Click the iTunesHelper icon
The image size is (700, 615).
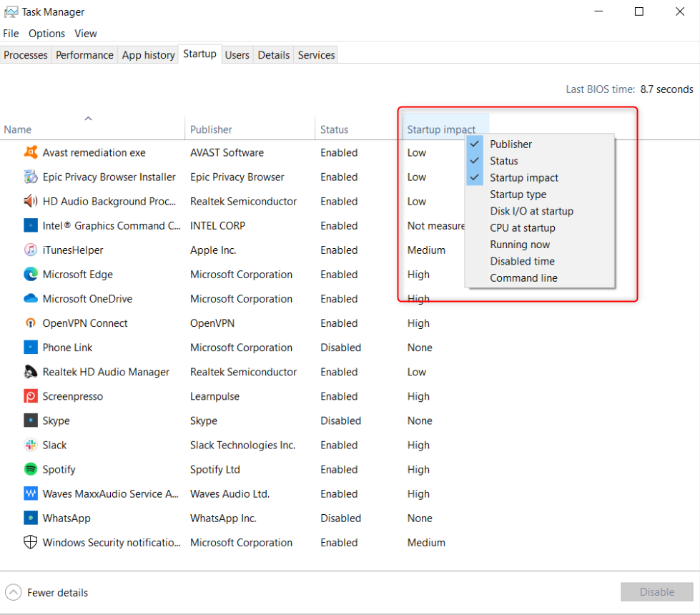[30, 250]
